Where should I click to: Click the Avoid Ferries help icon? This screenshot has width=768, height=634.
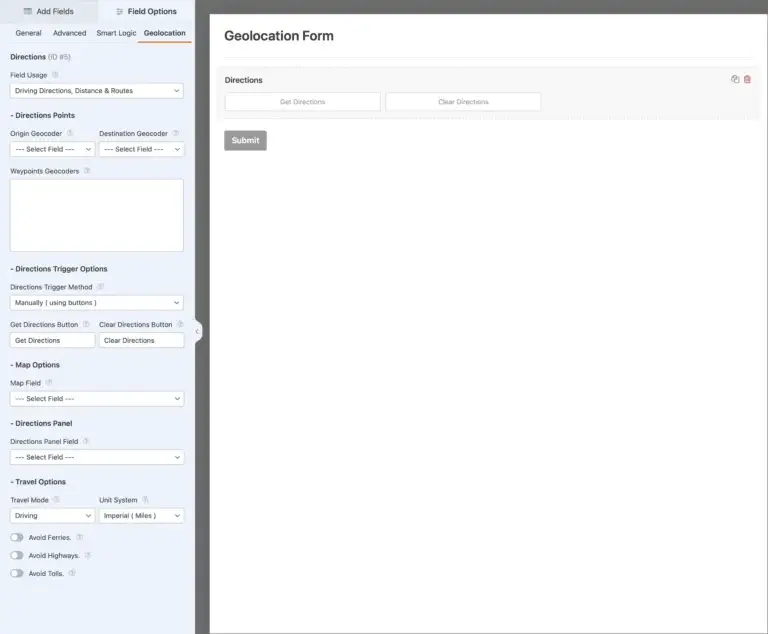tap(80, 537)
